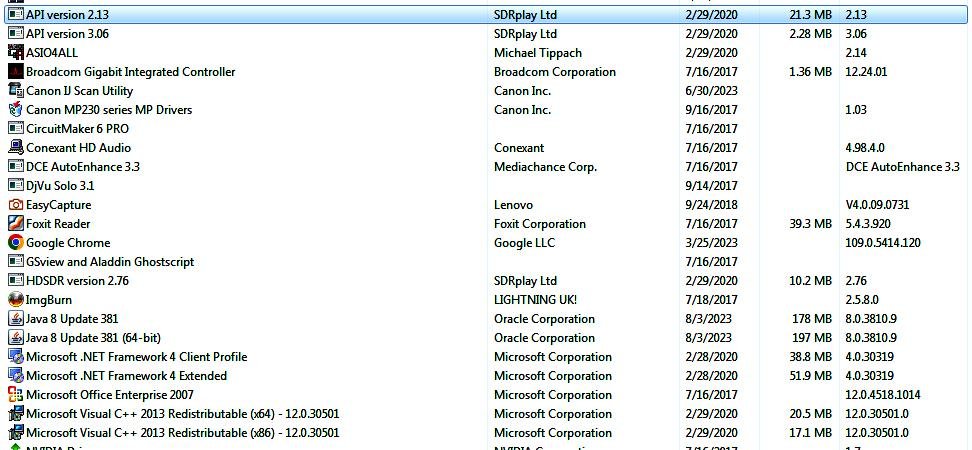Viewport: 972px width, 450px height.
Task: Select the HDSDR version 2.76 icon
Action: pyautogui.click(x=16, y=281)
